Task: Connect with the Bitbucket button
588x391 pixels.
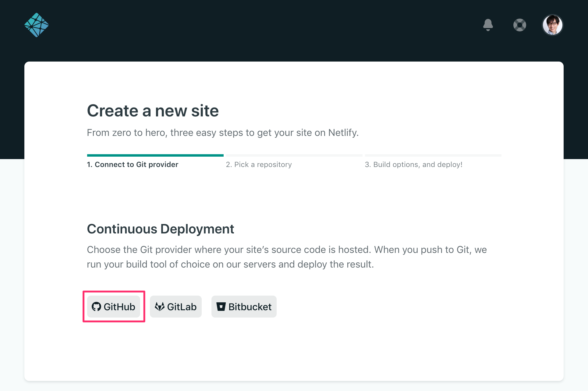Action: point(244,307)
